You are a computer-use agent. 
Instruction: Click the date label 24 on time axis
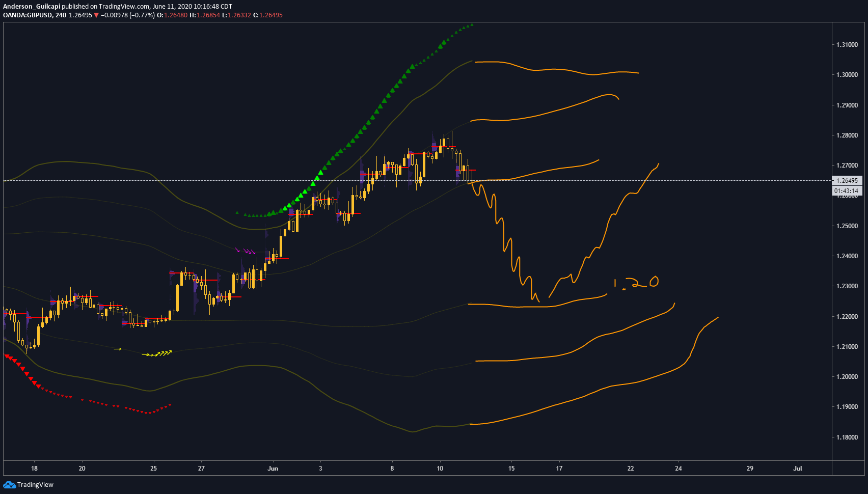(x=679, y=469)
